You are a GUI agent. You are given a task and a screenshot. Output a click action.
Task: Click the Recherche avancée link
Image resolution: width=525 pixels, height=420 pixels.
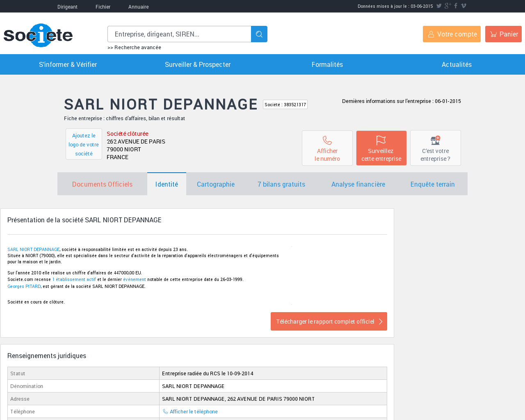[x=134, y=48]
